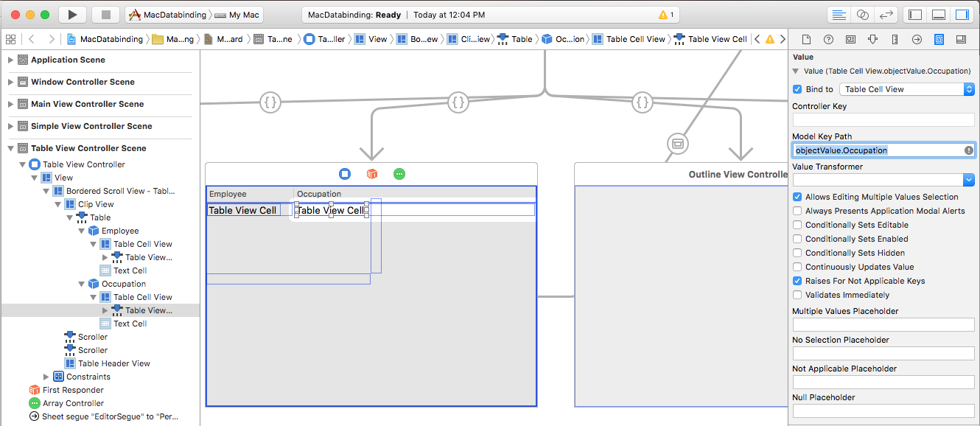
Task: Jump to next issue in jump bar
Action: click(x=782, y=39)
